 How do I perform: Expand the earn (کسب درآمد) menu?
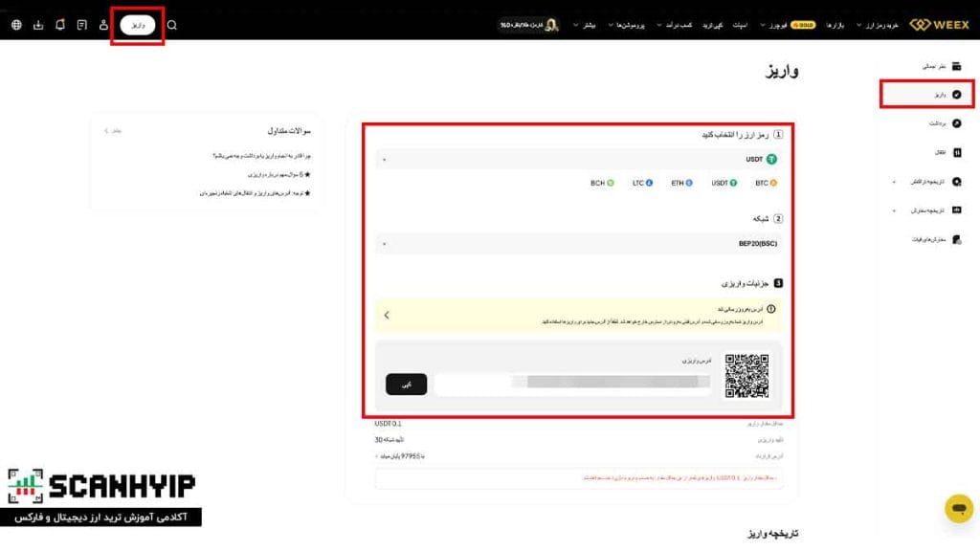click(674, 26)
